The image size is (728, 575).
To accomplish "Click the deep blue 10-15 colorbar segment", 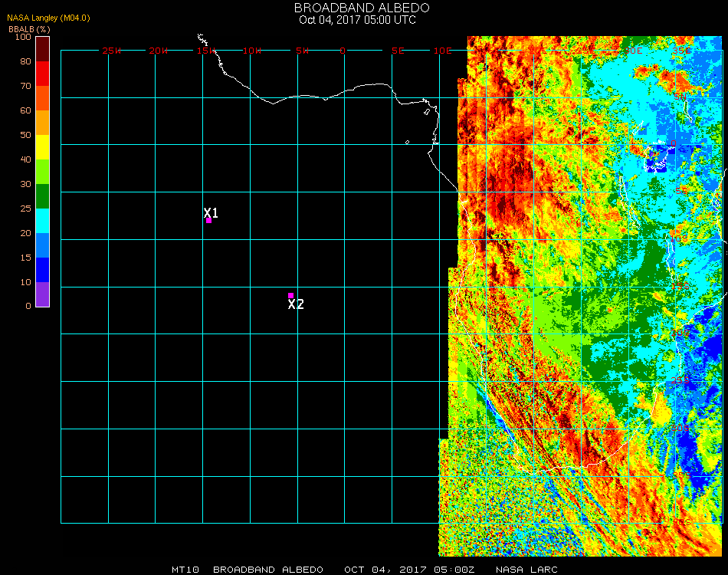I will click(42, 270).
